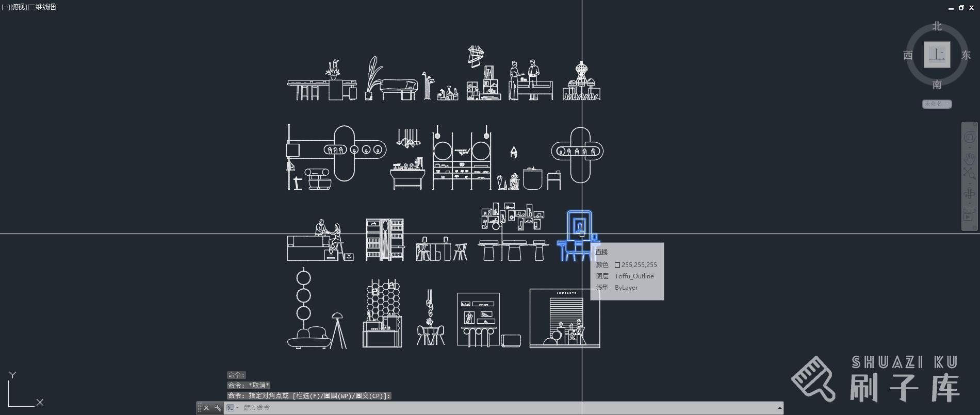Activate the Zoom Extents tool

(x=969, y=175)
